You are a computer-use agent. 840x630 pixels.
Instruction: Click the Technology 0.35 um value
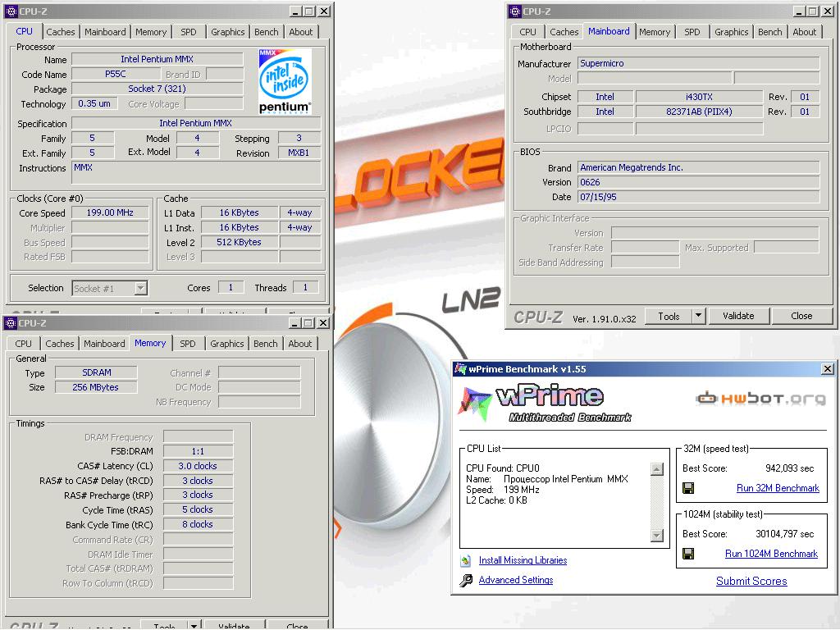[x=94, y=103]
